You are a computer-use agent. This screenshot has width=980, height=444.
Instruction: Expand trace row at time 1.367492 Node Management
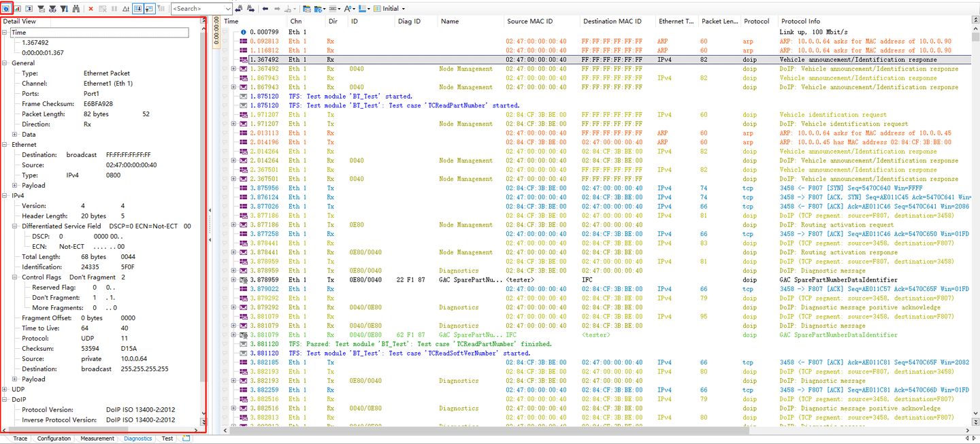[x=234, y=69]
